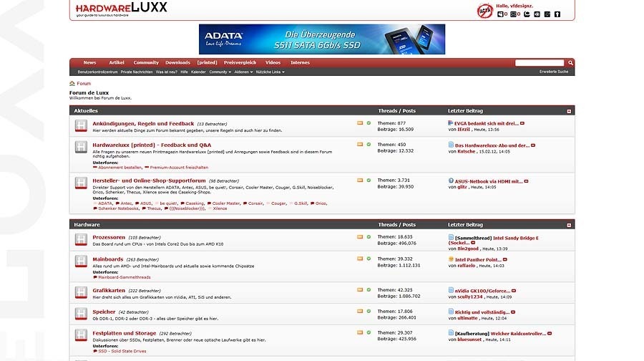Open the Kalender link
Screen dimensions: 644x361
click(x=198, y=72)
